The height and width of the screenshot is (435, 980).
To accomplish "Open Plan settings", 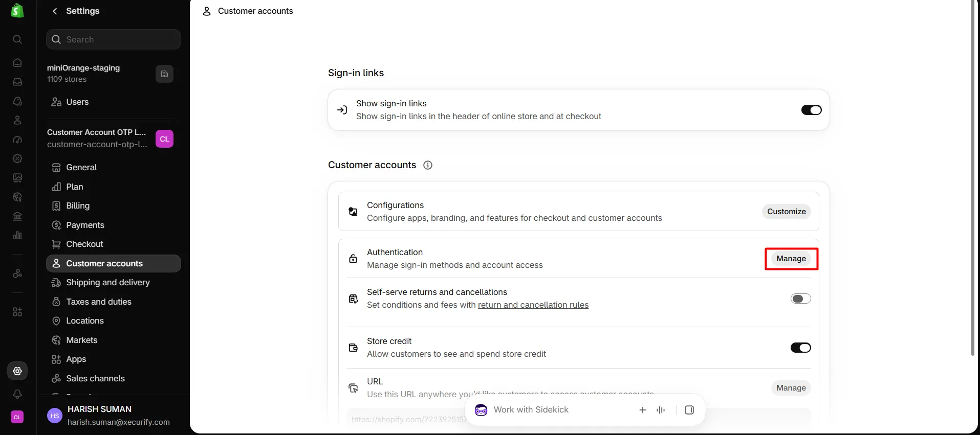I will point(113,187).
